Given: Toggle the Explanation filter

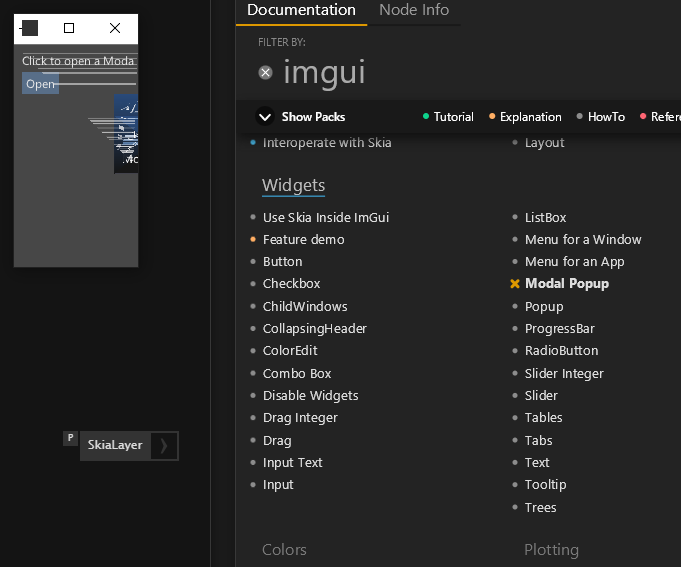Looking at the screenshot, I should click(x=525, y=117).
